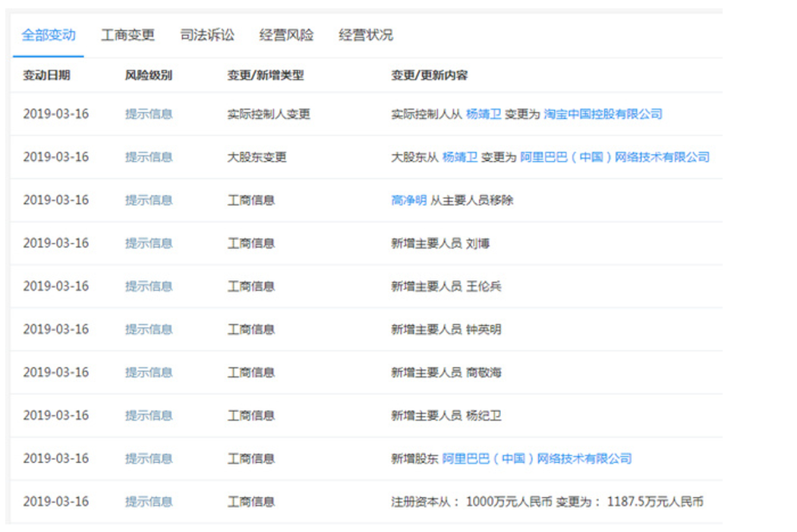Open 阿里巴巴 link in the 大股东从 row
The image size is (797, 532).
pyautogui.click(x=615, y=157)
